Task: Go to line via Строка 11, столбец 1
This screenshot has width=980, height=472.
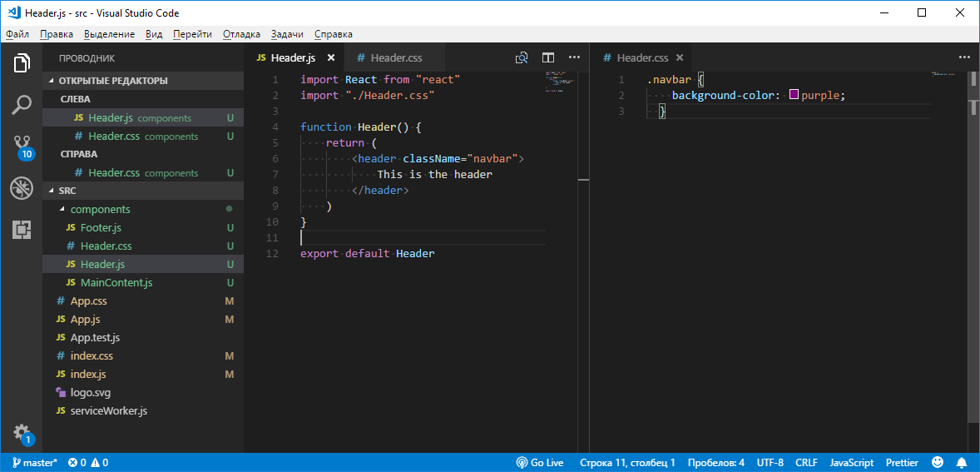Action: [627, 463]
